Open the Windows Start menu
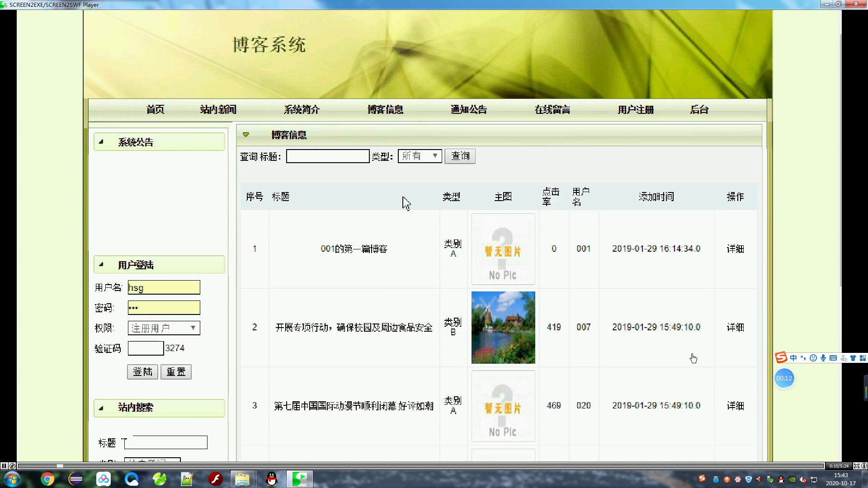 pyautogui.click(x=12, y=479)
